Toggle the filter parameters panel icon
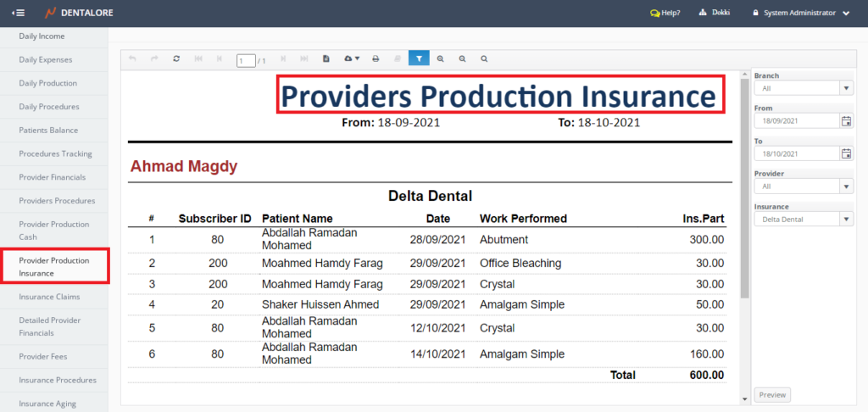 pos(419,59)
